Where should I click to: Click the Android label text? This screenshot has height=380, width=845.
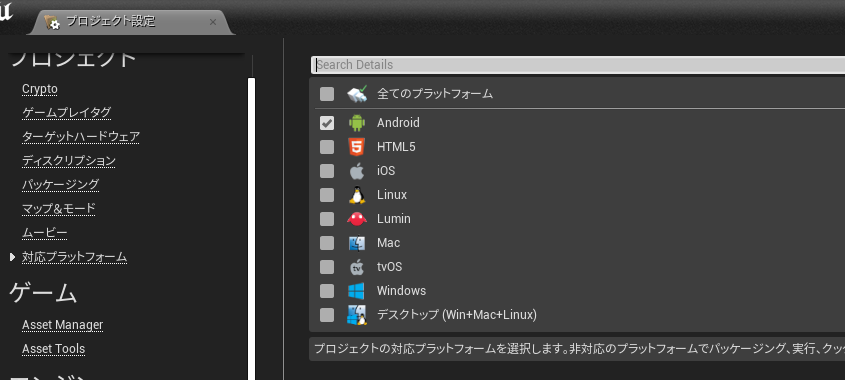[x=398, y=123]
